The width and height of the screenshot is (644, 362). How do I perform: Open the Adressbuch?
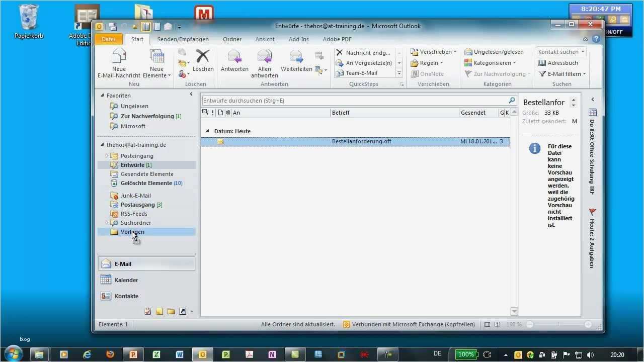(x=558, y=63)
